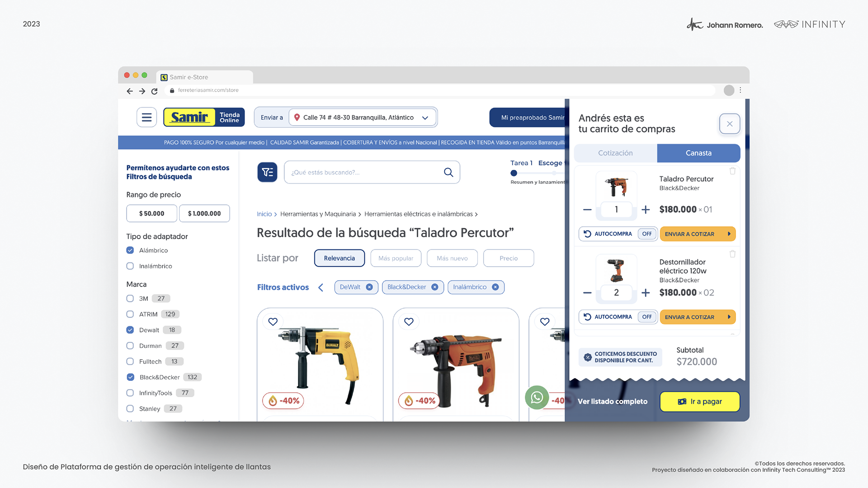This screenshot has height=488, width=868.
Task: Remove Inalámbrico active filter
Action: pos(495,287)
